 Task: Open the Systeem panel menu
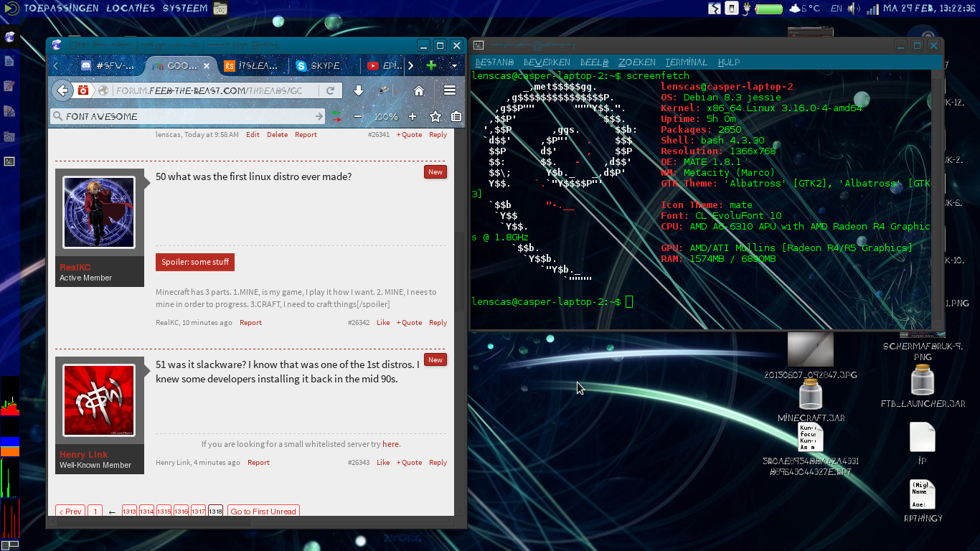[185, 9]
